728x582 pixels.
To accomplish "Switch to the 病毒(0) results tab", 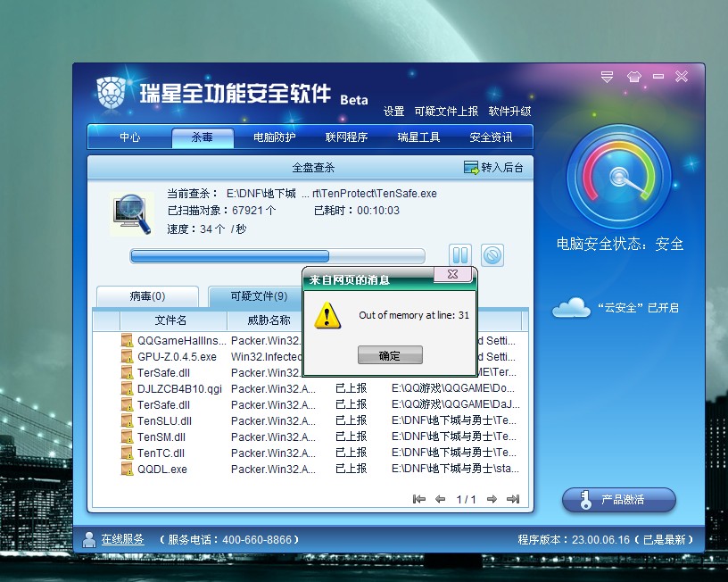I will pyautogui.click(x=147, y=296).
